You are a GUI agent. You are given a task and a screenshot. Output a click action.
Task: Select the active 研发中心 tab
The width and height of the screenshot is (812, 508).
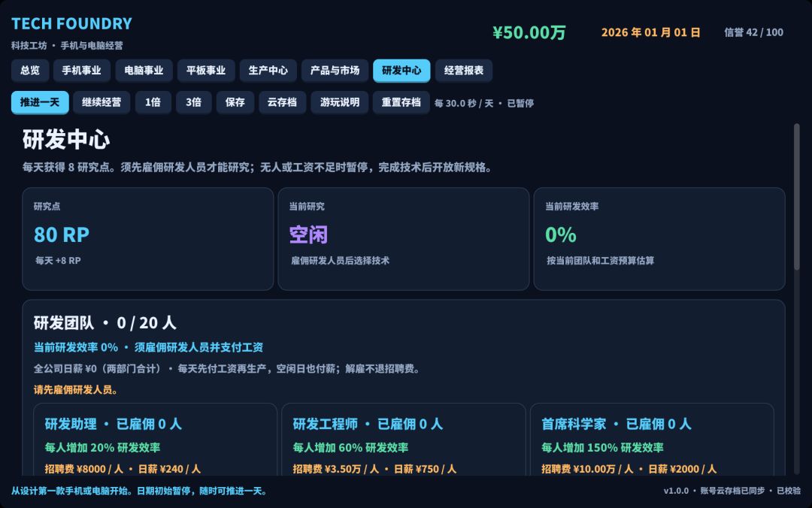pyautogui.click(x=401, y=71)
